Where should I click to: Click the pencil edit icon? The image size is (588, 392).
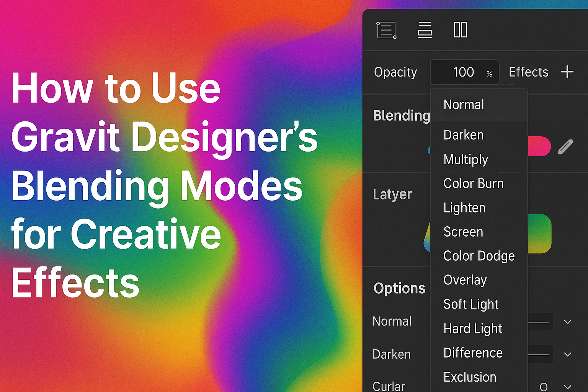(565, 147)
